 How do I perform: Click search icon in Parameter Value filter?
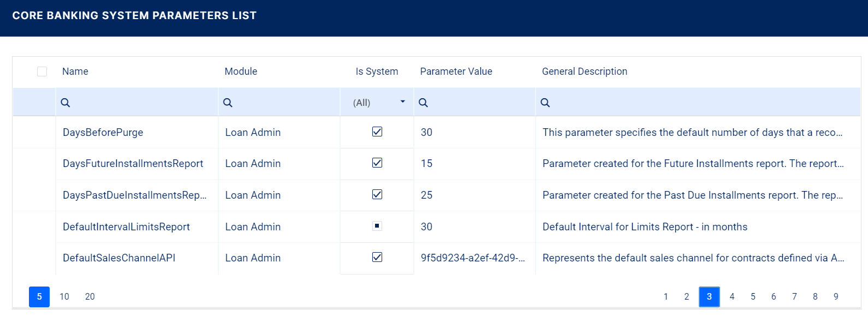[423, 103]
